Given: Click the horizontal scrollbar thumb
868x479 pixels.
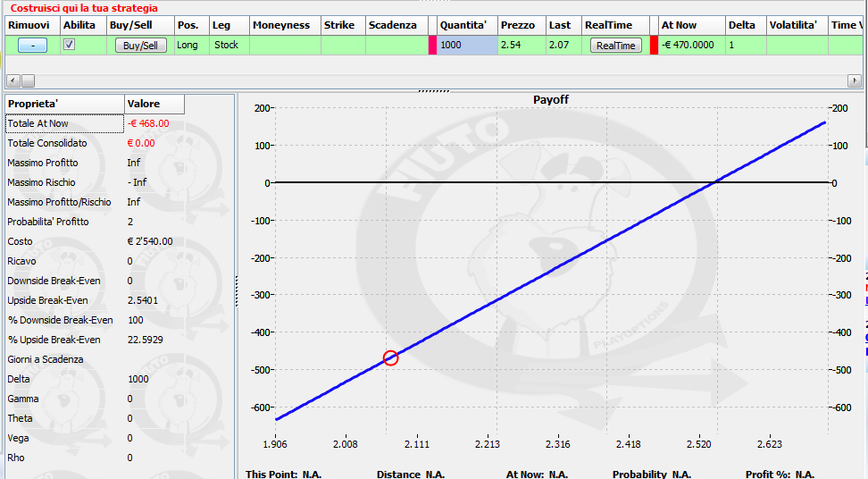Looking at the screenshot, I should [x=28, y=80].
